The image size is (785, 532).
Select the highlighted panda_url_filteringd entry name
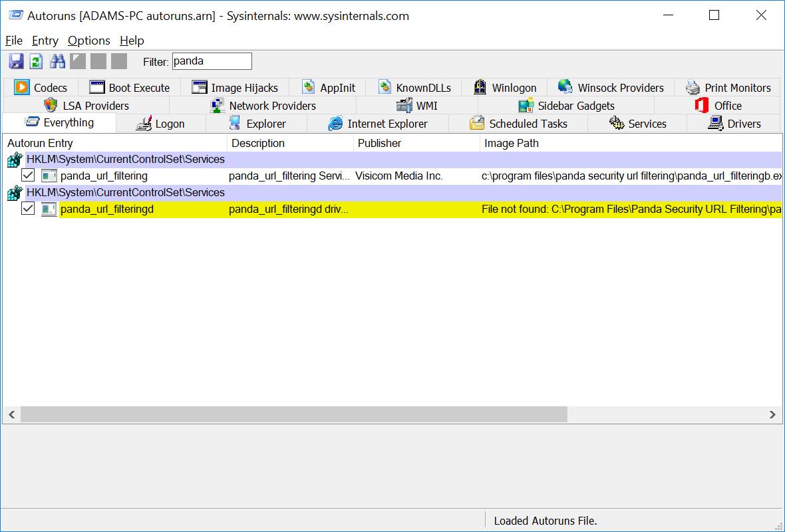[107, 209]
